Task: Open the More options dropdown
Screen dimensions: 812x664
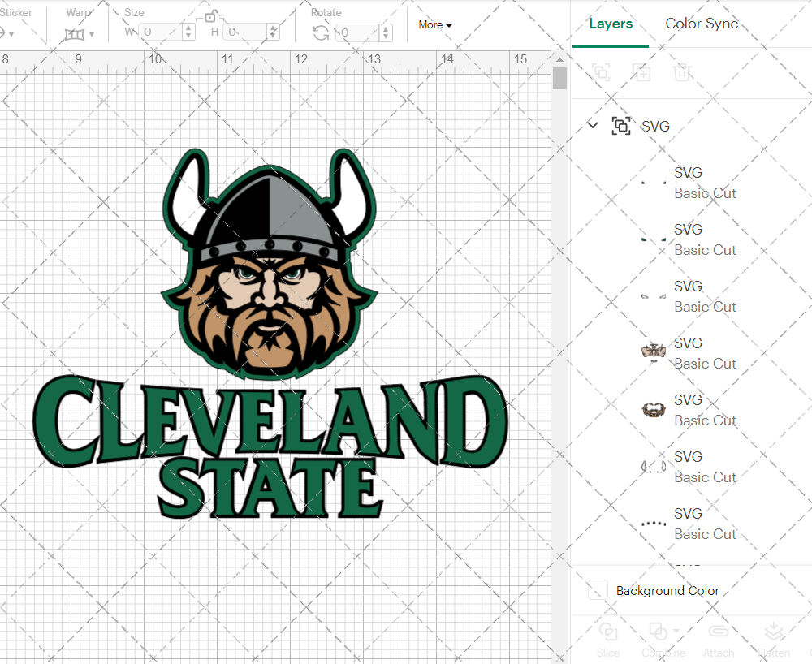Action: tap(435, 25)
